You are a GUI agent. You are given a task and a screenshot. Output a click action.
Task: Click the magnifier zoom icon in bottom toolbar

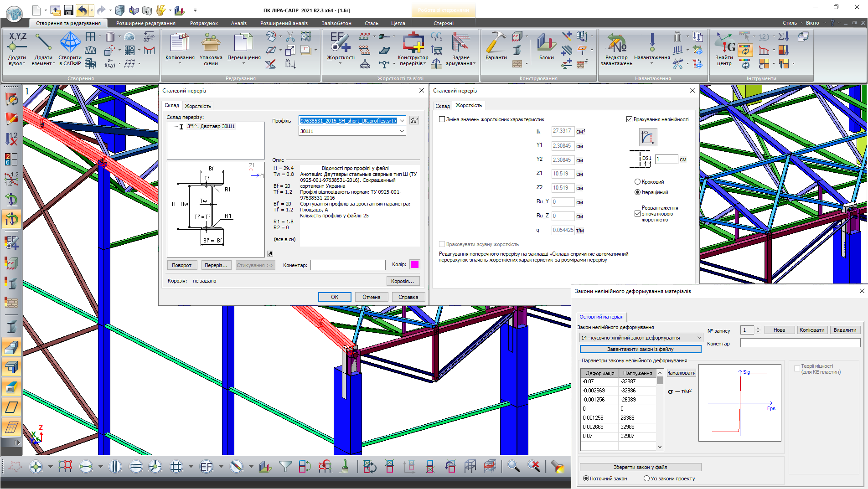click(x=514, y=466)
